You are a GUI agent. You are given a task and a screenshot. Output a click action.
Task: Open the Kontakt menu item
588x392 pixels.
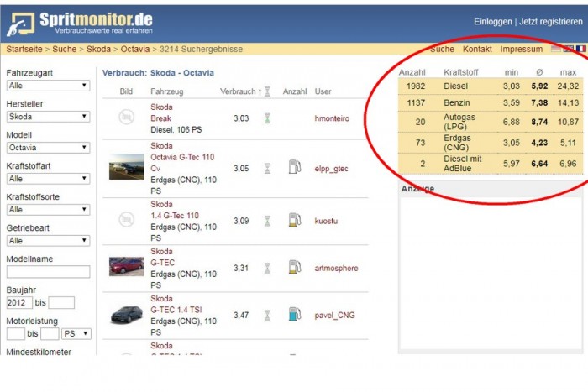pyautogui.click(x=477, y=49)
